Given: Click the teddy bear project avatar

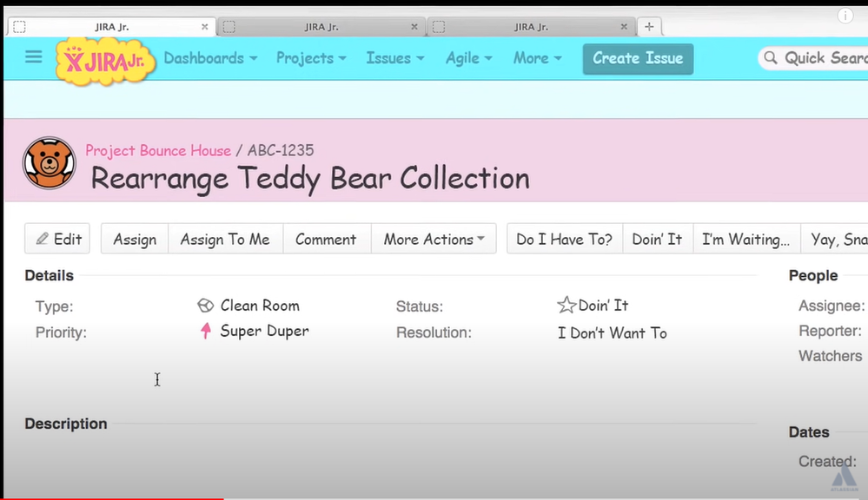Looking at the screenshot, I should coord(50,163).
